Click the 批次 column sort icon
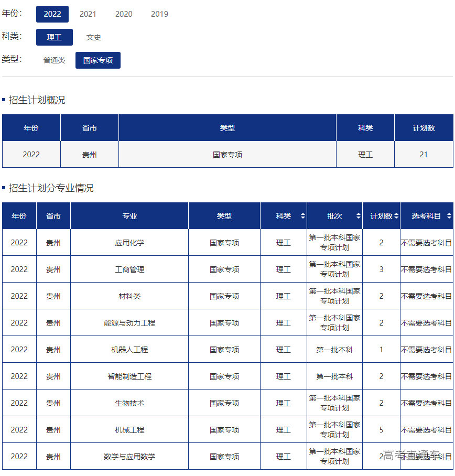Viewport: 455px width, 476px height. (x=359, y=216)
